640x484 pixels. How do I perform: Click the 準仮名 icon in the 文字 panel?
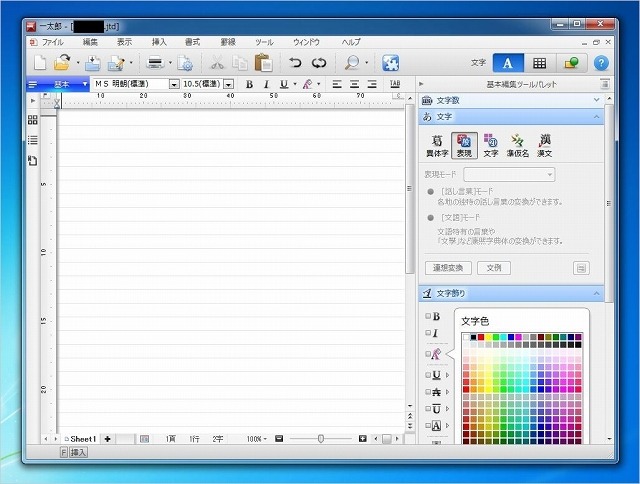click(518, 146)
